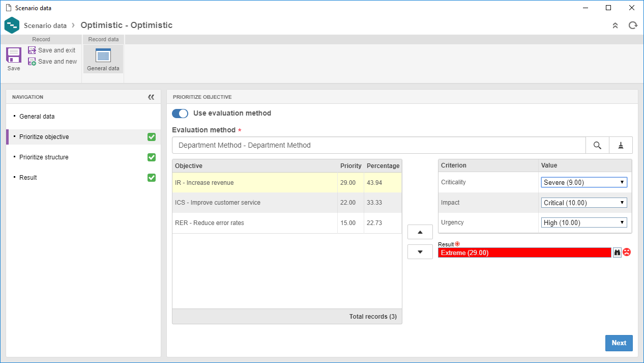Image resolution: width=644 pixels, height=363 pixels.
Task: Click the Save and exit label
Action: coord(57,50)
